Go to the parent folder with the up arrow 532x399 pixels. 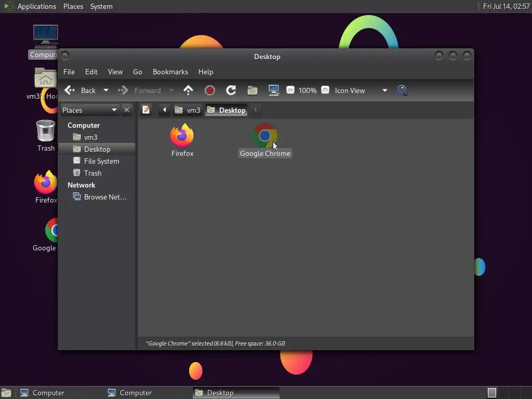(x=188, y=90)
